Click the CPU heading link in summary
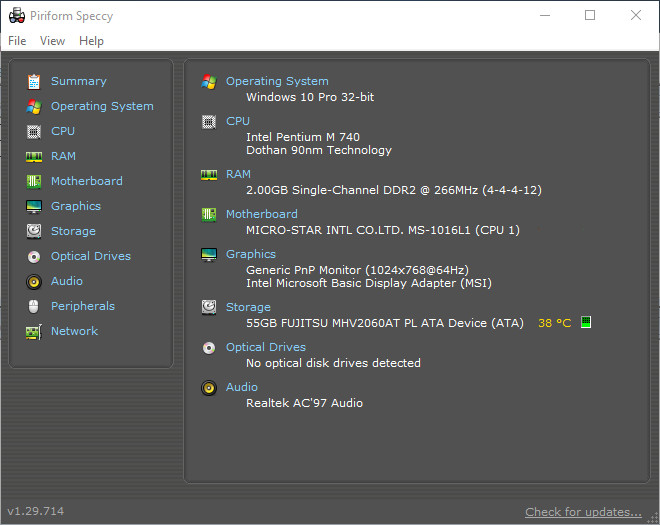 [x=238, y=121]
